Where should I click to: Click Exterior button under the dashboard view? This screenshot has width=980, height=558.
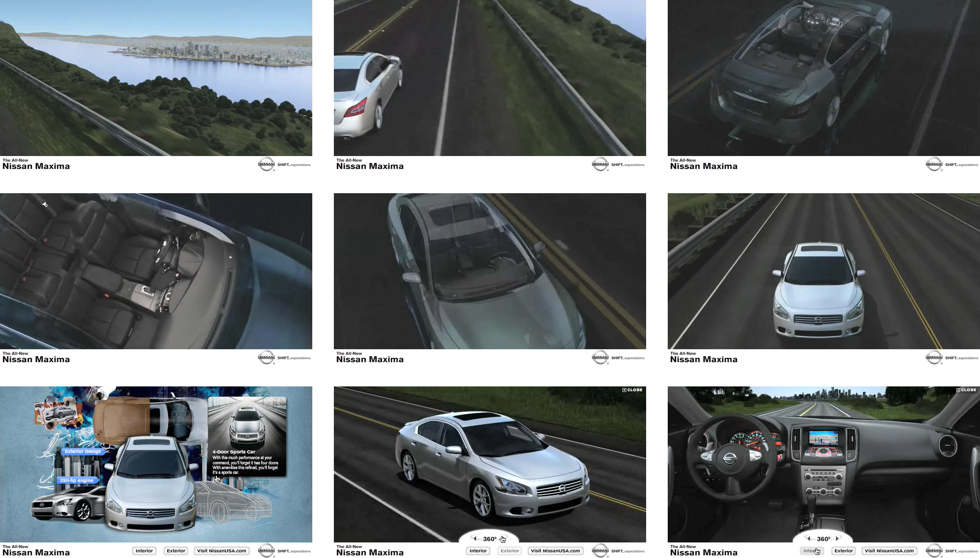coord(844,551)
